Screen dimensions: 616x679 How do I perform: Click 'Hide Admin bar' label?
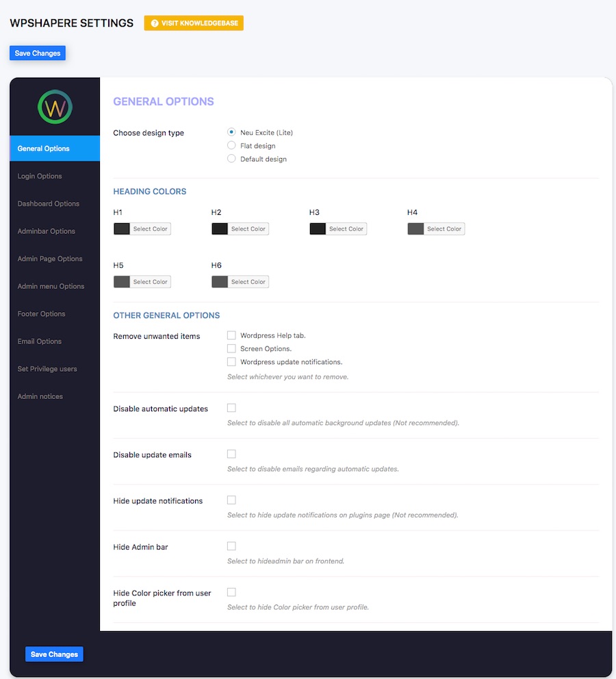(x=141, y=547)
